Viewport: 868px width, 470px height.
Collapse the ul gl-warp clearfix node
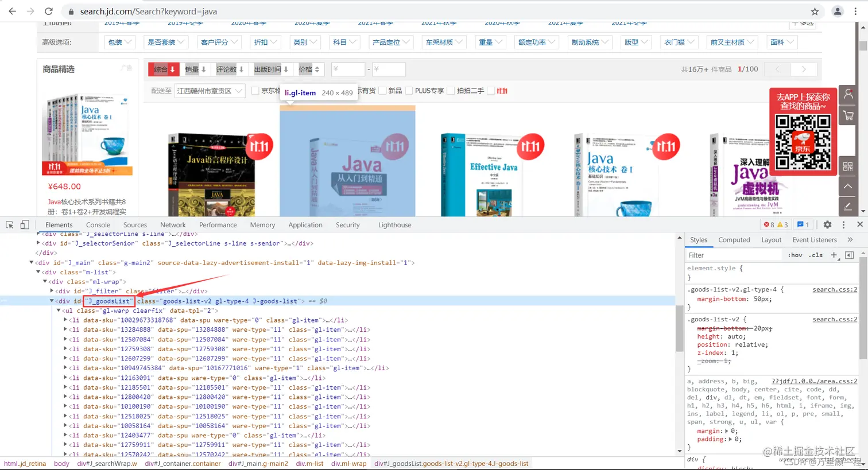[x=59, y=310]
